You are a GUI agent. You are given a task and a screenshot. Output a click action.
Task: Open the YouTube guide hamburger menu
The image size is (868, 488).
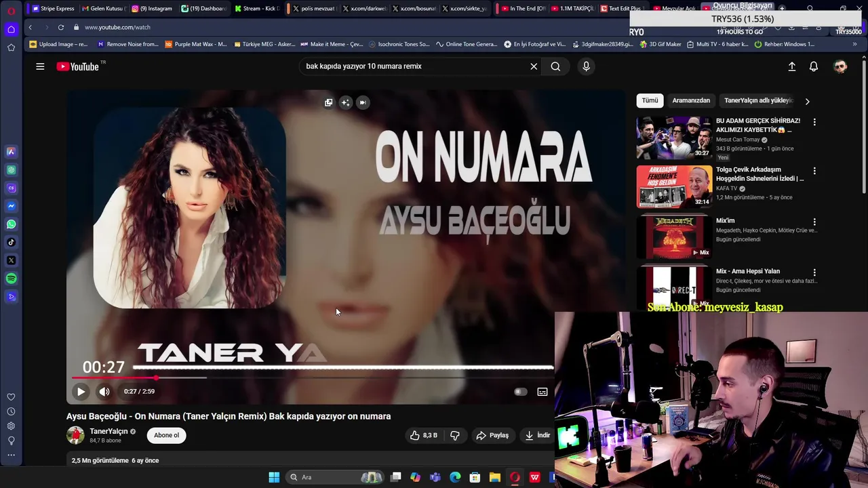tap(40, 66)
